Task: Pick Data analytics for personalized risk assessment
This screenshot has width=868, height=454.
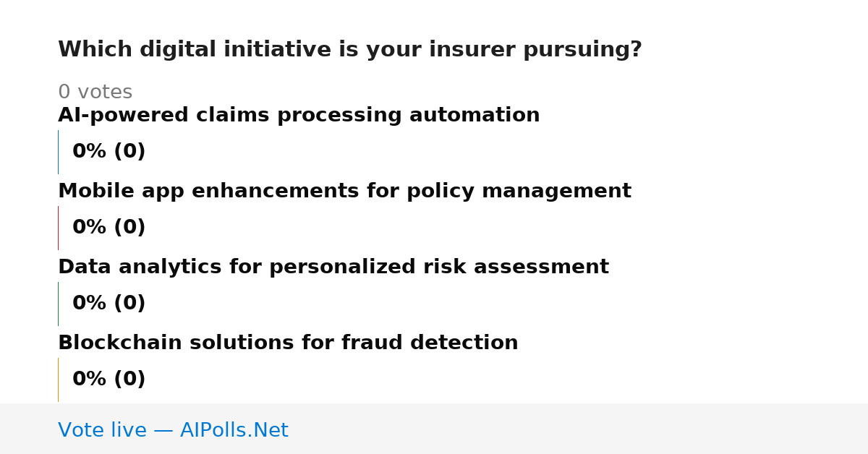Action: (333, 267)
